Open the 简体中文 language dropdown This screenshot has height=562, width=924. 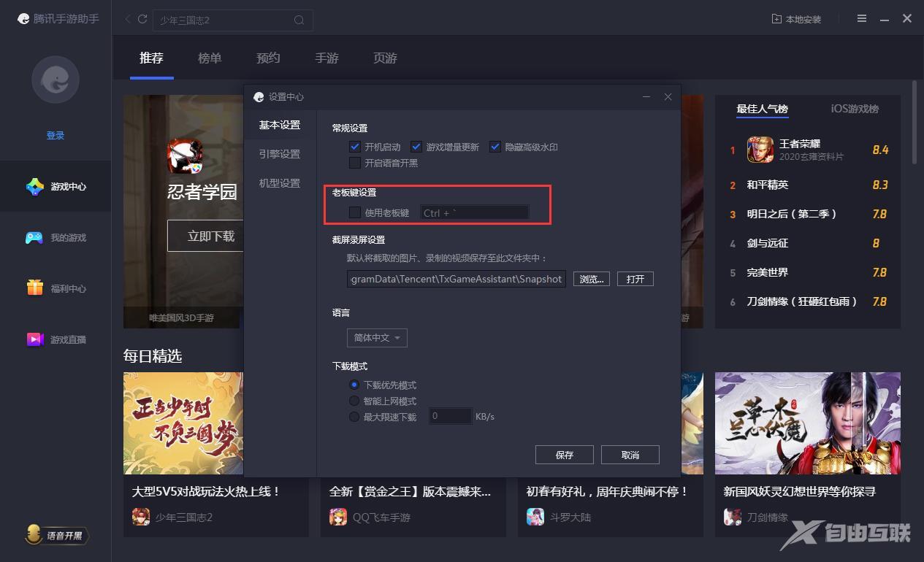pos(377,338)
